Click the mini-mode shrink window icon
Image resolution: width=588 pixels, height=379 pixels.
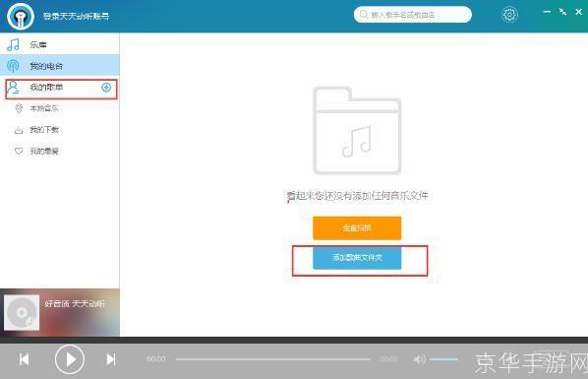(x=562, y=12)
